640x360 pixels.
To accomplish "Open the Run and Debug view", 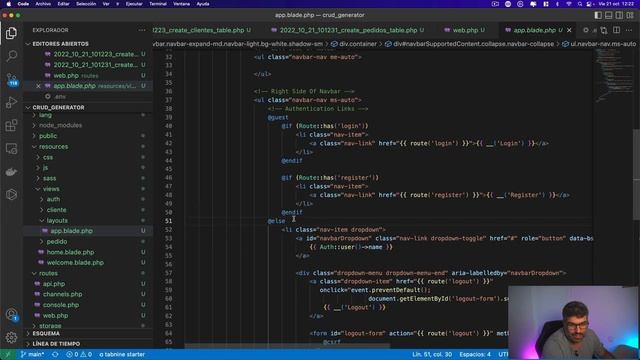I will tap(11, 102).
